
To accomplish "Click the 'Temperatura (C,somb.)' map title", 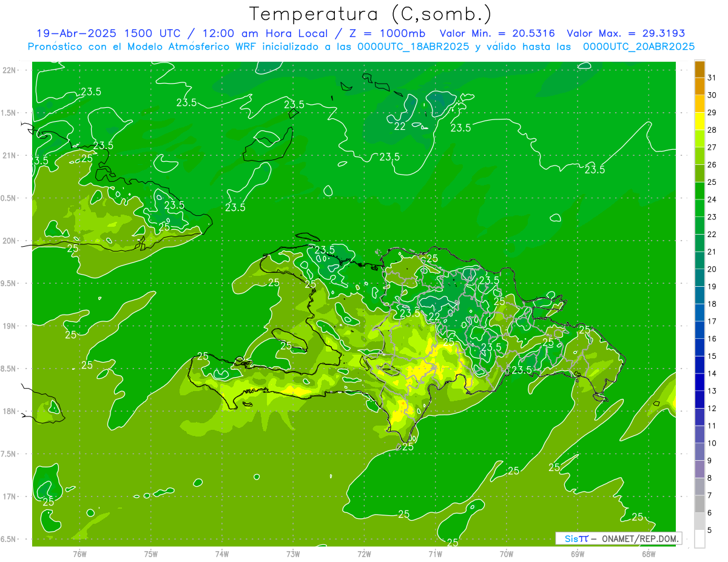I will point(371,14).
